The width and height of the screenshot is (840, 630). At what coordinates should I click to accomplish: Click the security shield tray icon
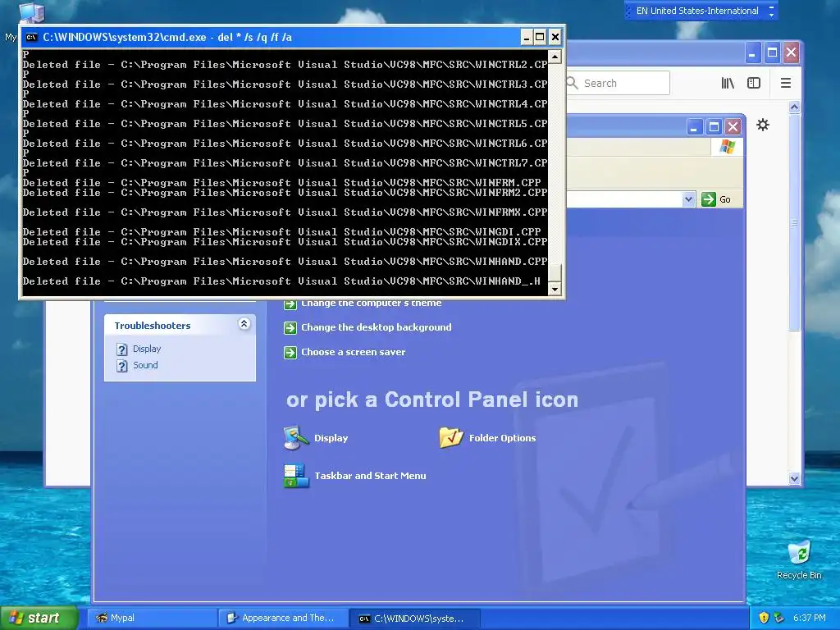pos(764,618)
